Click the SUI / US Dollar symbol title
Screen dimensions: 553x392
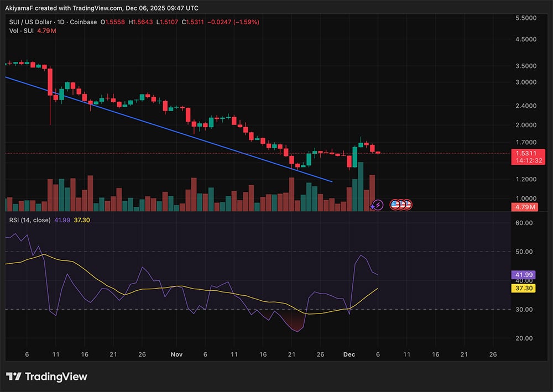(x=29, y=22)
